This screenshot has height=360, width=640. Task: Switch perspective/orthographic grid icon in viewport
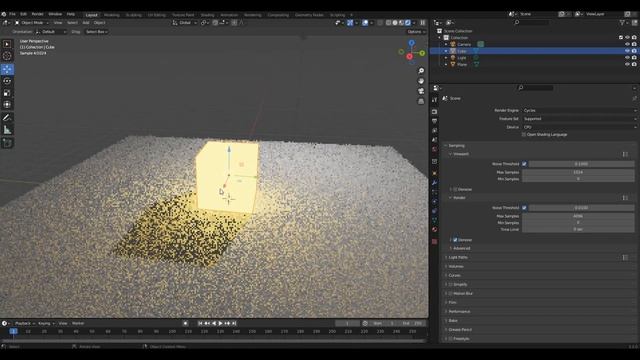(421, 101)
